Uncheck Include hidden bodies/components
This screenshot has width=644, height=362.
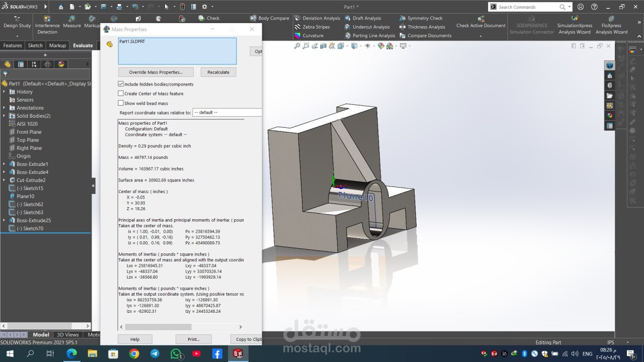(121, 84)
